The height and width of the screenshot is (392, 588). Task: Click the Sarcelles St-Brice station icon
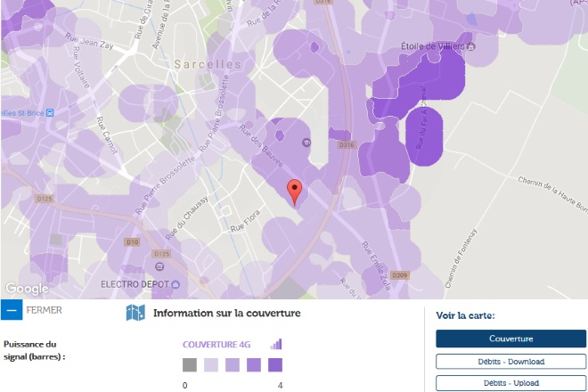point(50,113)
